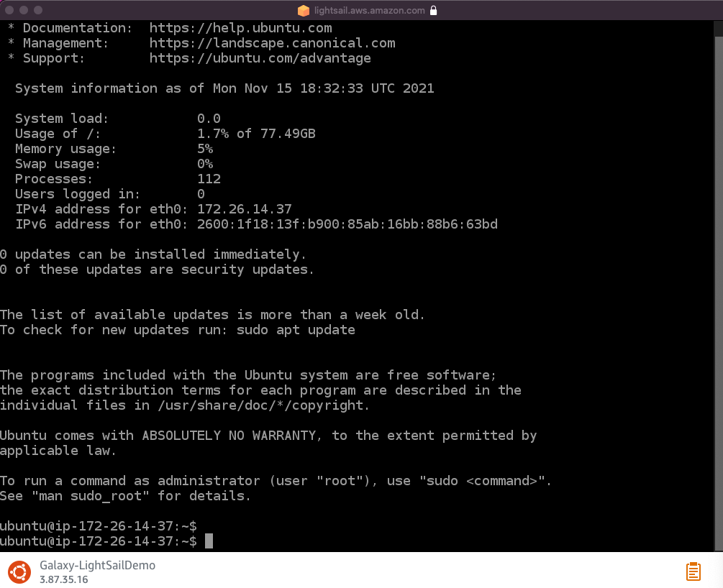Open the clipboard icon in the bottom bar
The image size is (723, 588).
click(x=693, y=571)
